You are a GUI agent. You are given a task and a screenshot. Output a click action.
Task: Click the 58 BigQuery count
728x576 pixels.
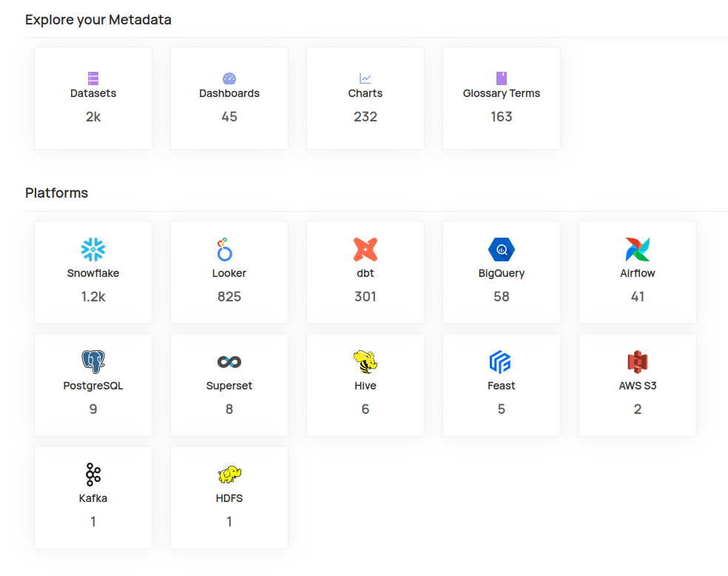point(502,296)
